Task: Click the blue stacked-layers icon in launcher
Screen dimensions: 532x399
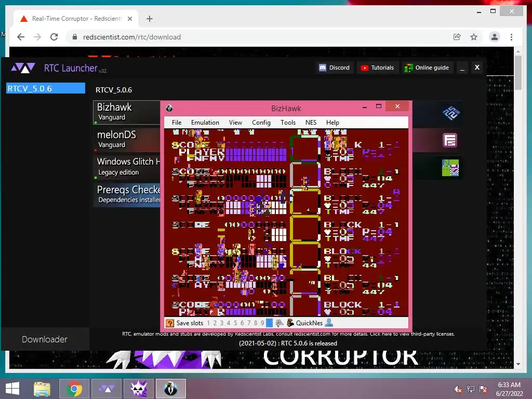Action: [451, 113]
